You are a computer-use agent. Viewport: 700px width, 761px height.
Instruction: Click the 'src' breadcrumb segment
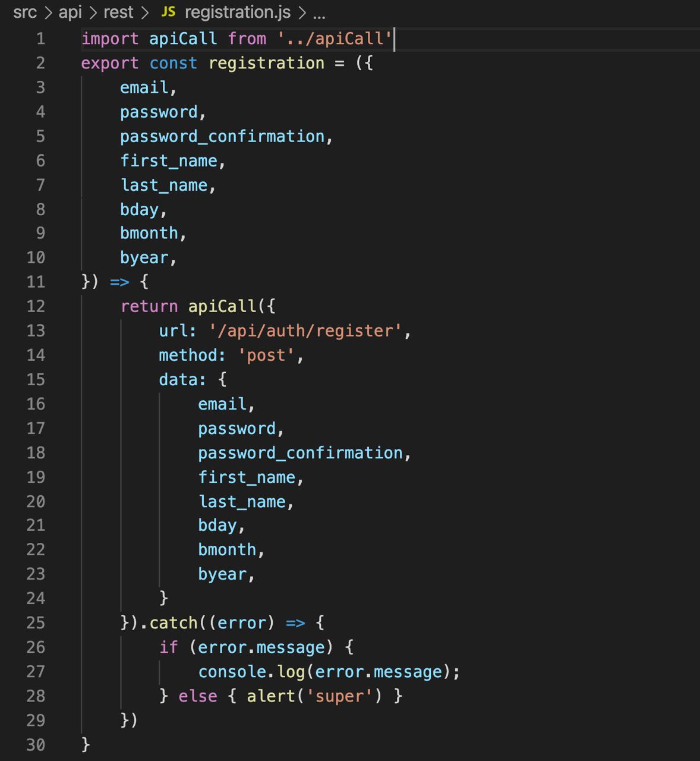click(x=25, y=12)
